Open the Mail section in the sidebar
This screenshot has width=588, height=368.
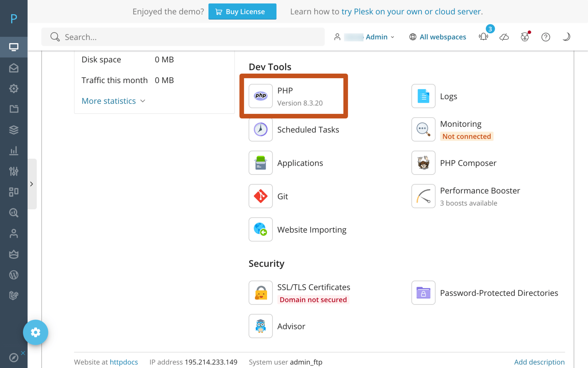pyautogui.click(x=14, y=68)
